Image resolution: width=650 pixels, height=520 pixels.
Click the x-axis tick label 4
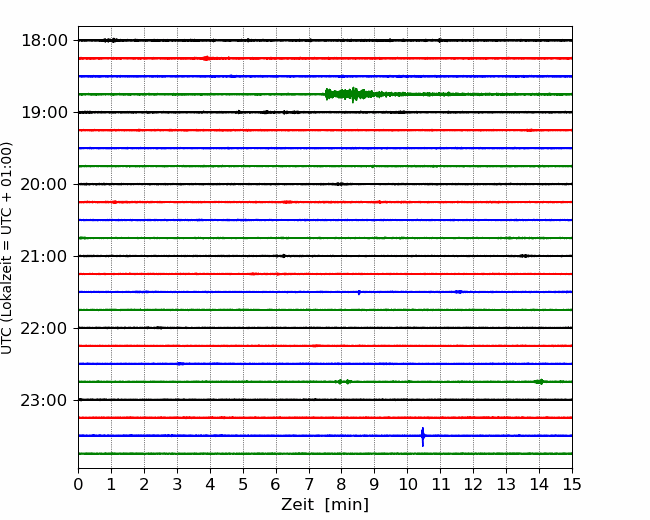coord(210,484)
